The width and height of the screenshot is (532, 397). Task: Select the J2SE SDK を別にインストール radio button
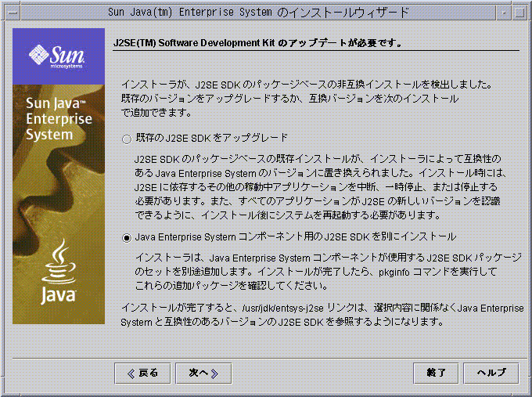click(x=127, y=238)
